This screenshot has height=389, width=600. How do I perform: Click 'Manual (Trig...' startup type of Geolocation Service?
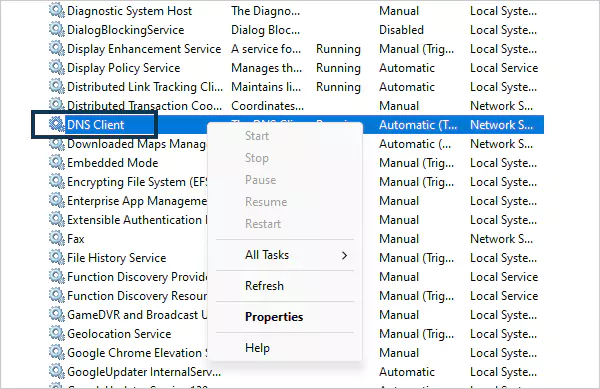[416, 334]
